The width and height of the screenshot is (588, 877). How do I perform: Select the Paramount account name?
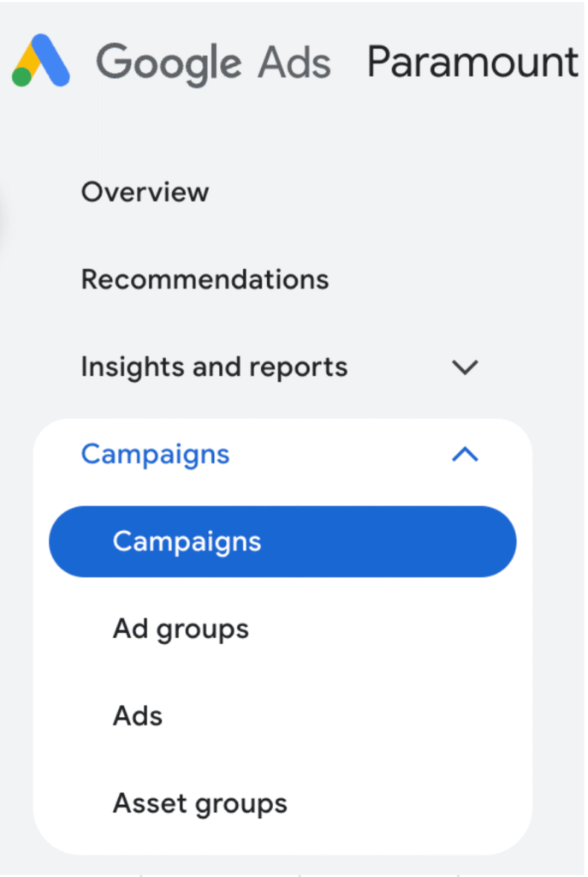(472, 62)
